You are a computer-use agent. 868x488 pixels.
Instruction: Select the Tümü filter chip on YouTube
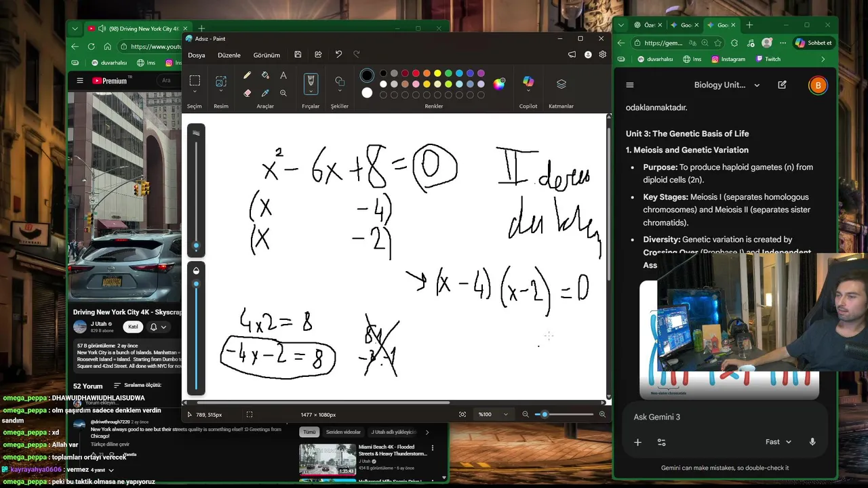[x=309, y=432]
